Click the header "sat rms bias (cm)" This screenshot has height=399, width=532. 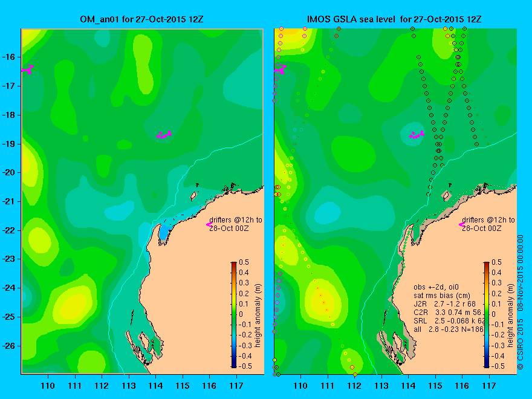tap(442, 296)
